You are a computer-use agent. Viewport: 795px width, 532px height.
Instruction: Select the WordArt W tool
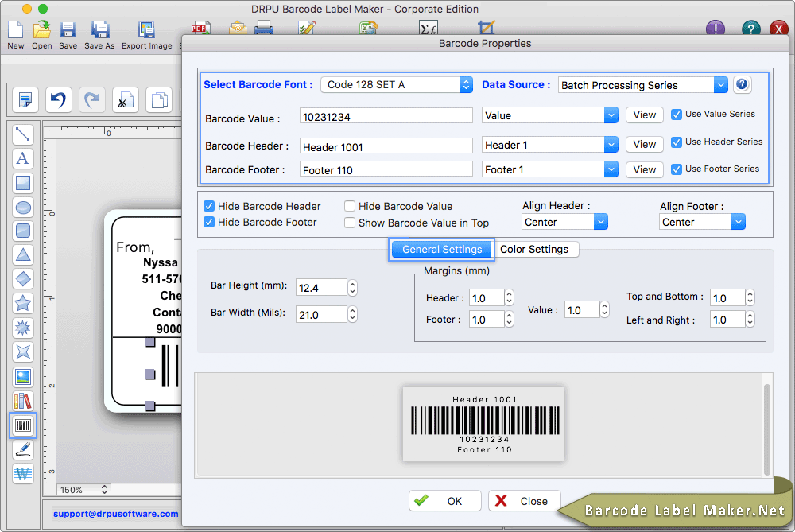tap(23, 473)
